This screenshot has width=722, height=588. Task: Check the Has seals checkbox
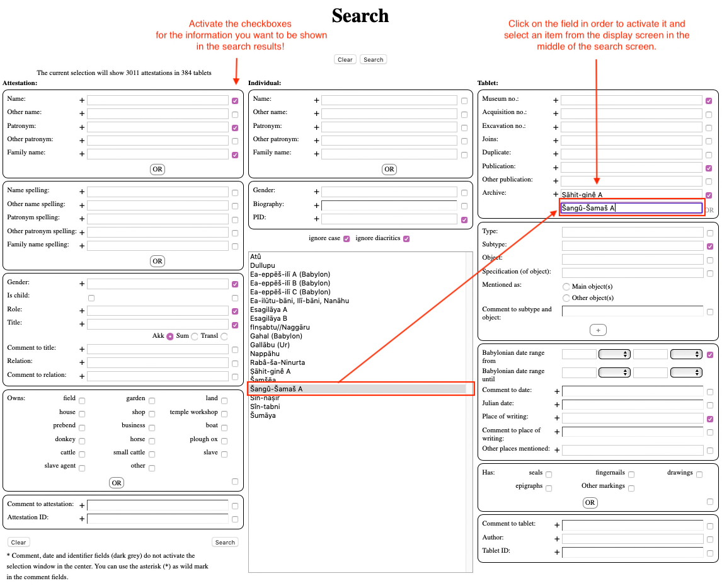point(549,475)
